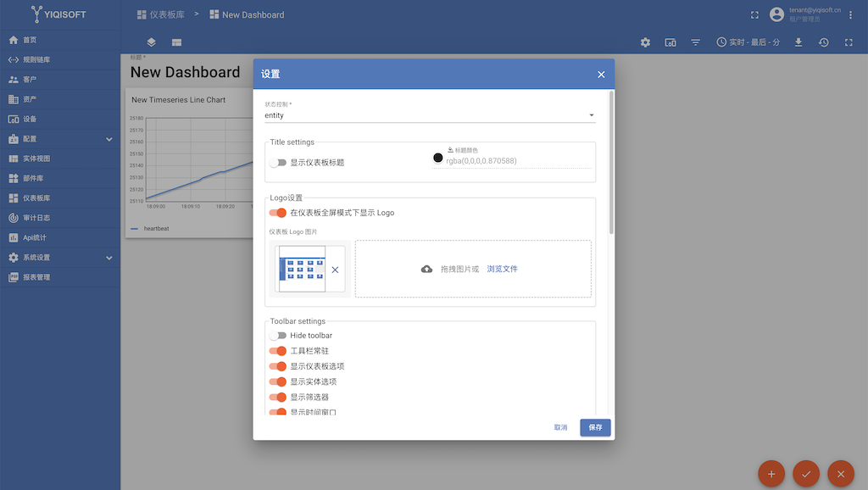The height and width of the screenshot is (490, 868).
Task: Click the 标题颜色 black color swatch
Action: click(x=438, y=158)
